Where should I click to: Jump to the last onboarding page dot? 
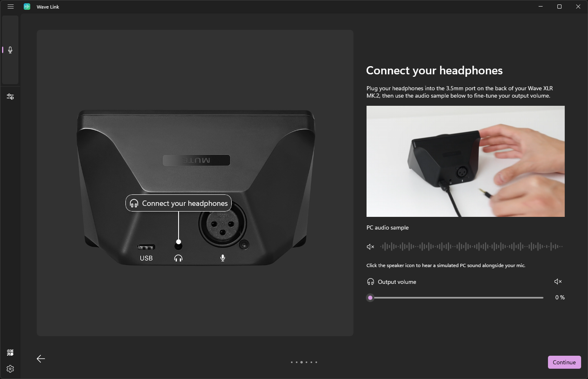coord(316,362)
